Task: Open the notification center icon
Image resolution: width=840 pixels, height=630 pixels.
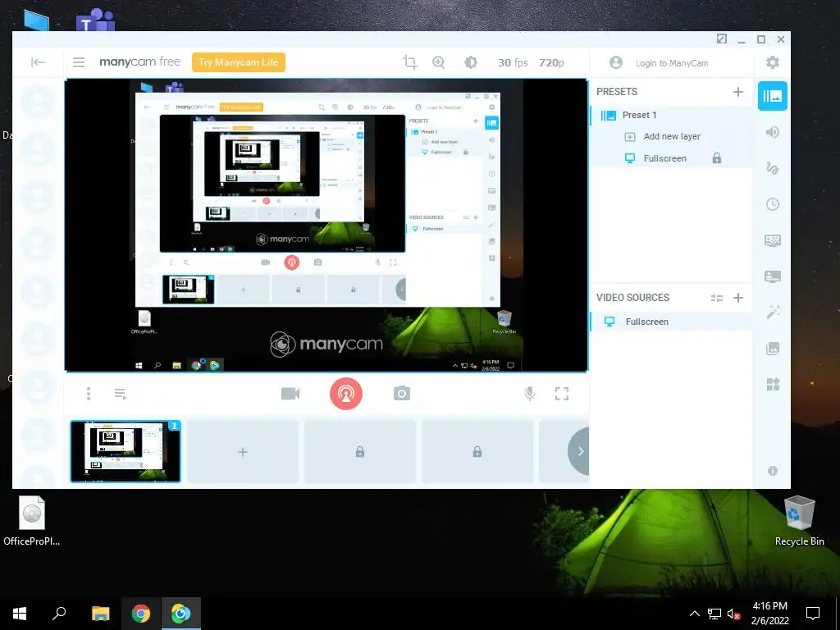Action: click(x=813, y=614)
